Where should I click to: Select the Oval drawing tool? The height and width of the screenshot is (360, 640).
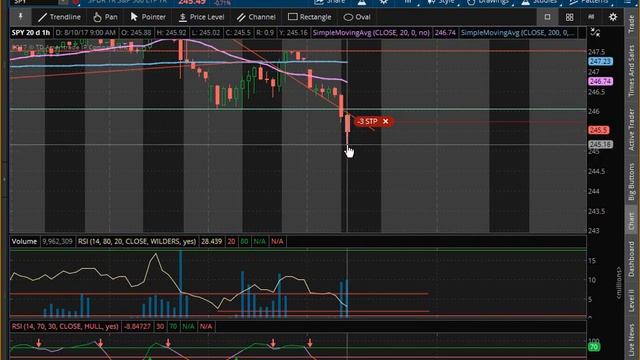click(x=357, y=17)
